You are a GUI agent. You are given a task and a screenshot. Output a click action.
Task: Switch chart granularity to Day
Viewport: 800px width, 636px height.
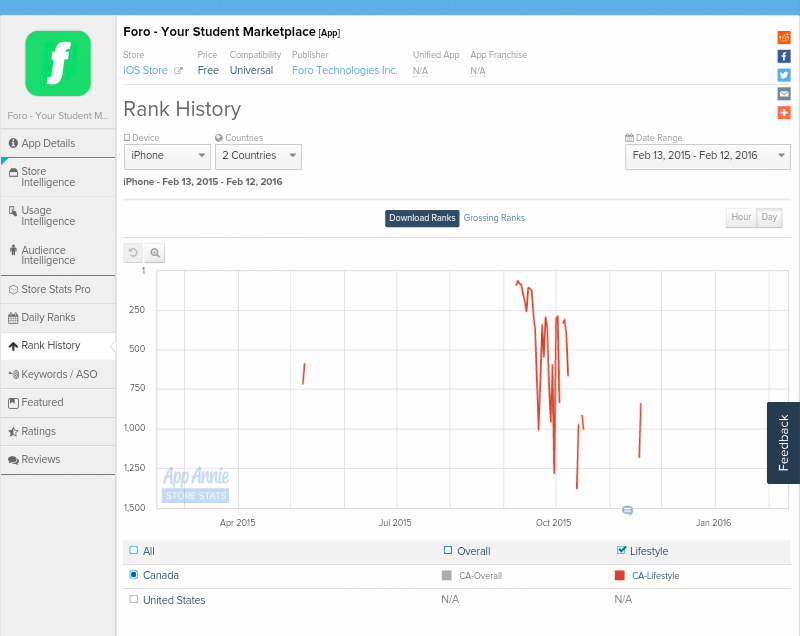tap(769, 217)
